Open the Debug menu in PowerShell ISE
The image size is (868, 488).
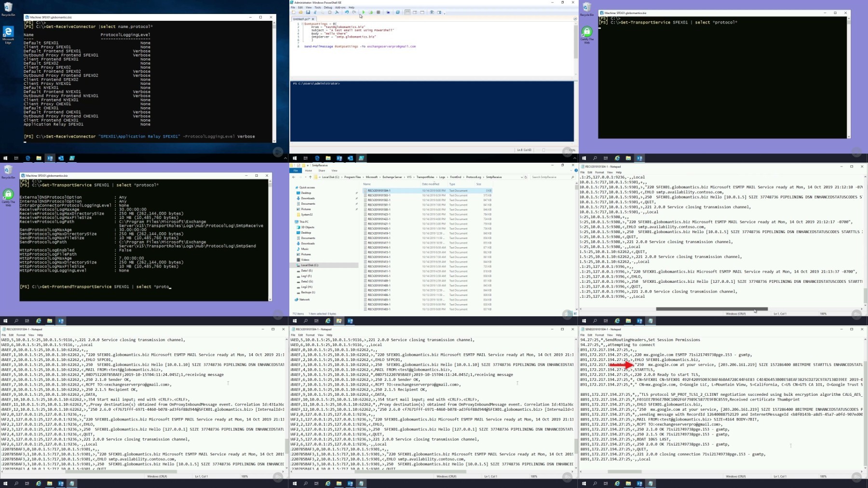click(328, 7)
